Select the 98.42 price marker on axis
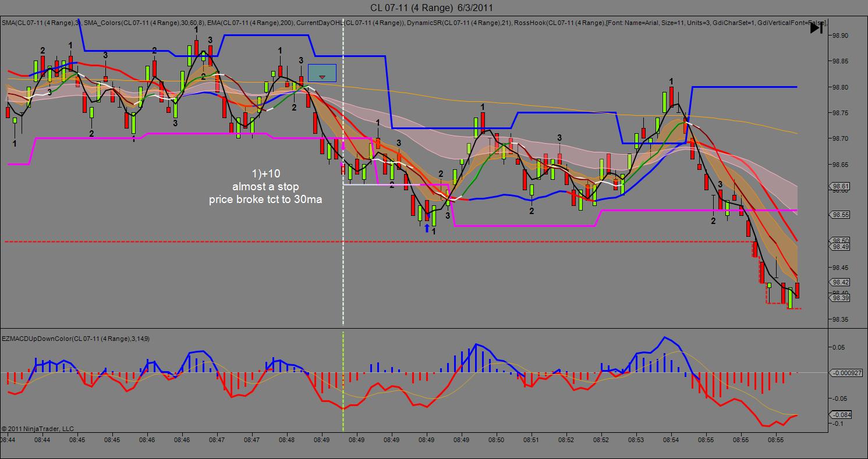This screenshot has height=459, width=868. (x=841, y=282)
